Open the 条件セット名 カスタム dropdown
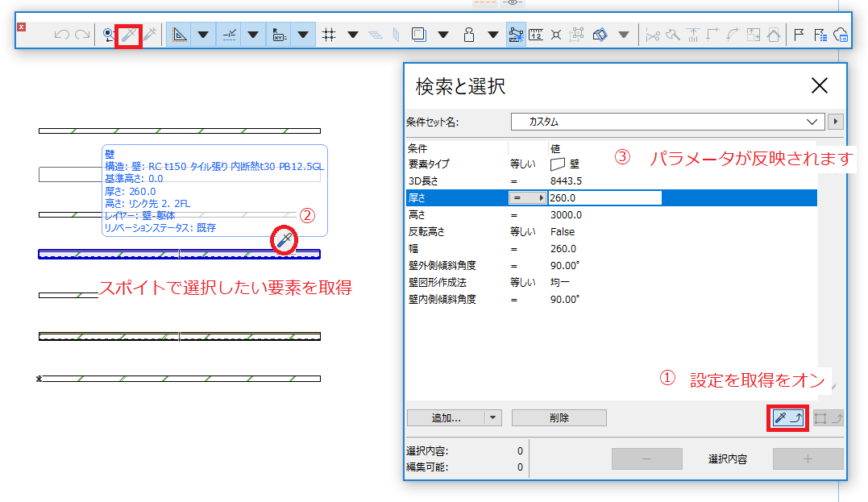The image size is (868, 502). coord(668,122)
